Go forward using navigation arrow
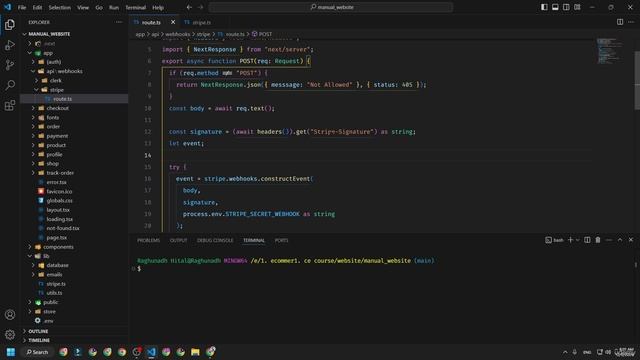Screen dimensions: 640x360 tap(200, 7)
